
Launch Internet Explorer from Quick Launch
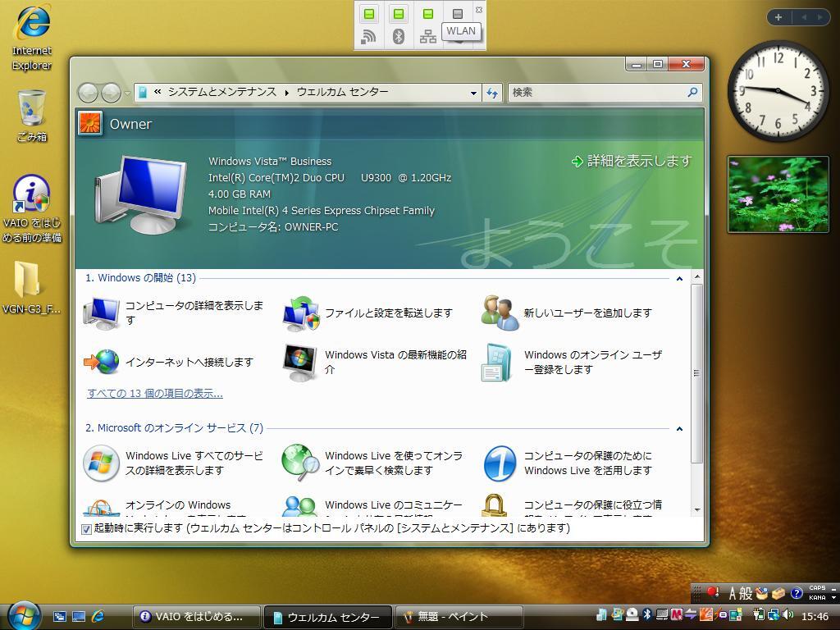[x=98, y=617]
